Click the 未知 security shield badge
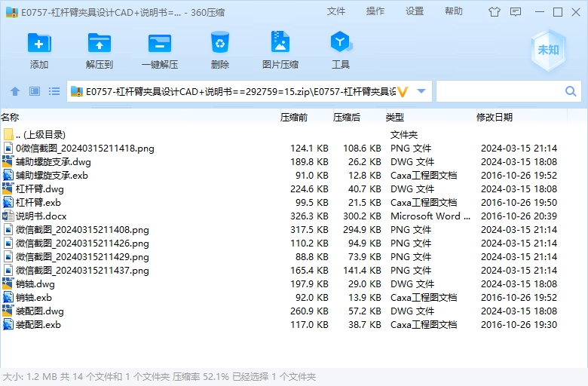588x386 pixels. tap(548, 50)
